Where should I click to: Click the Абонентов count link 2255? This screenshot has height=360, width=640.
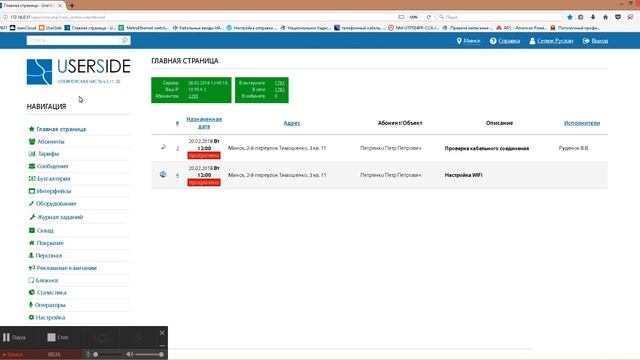click(193, 96)
